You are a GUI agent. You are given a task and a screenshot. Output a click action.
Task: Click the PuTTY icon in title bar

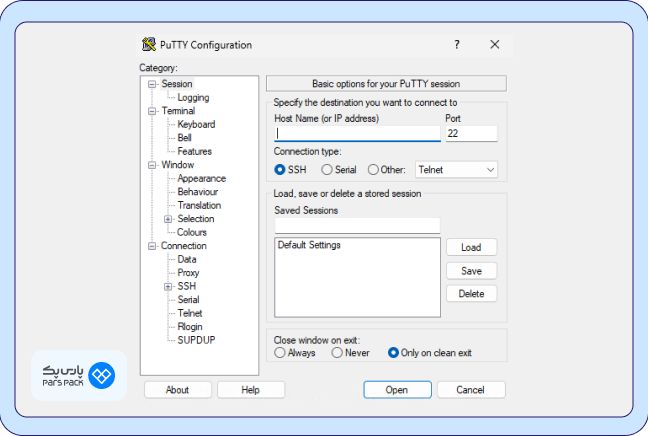coord(149,44)
